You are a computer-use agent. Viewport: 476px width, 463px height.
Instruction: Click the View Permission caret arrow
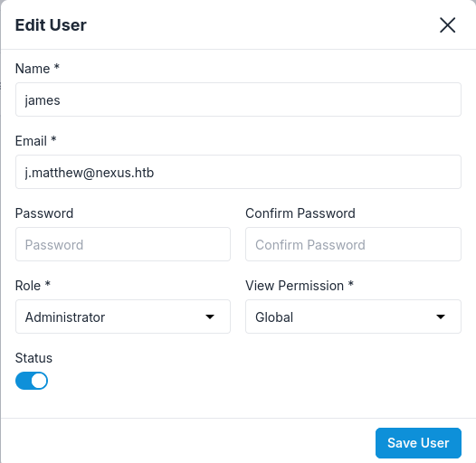click(441, 317)
